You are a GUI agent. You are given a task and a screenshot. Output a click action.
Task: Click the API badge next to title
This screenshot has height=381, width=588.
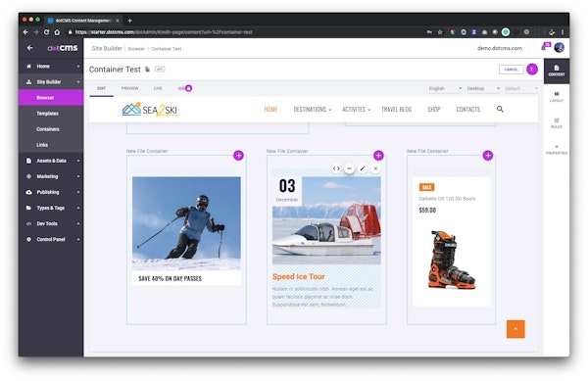point(160,70)
